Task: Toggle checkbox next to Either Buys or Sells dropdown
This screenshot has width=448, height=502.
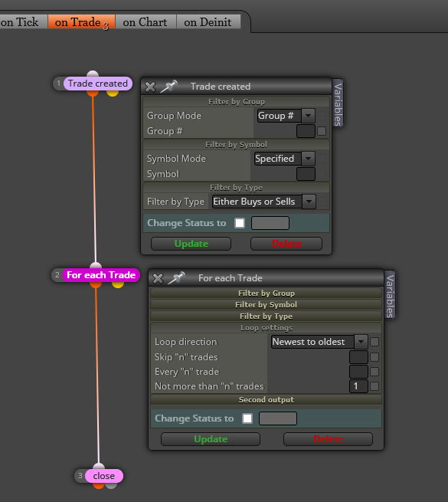Action: point(322,202)
